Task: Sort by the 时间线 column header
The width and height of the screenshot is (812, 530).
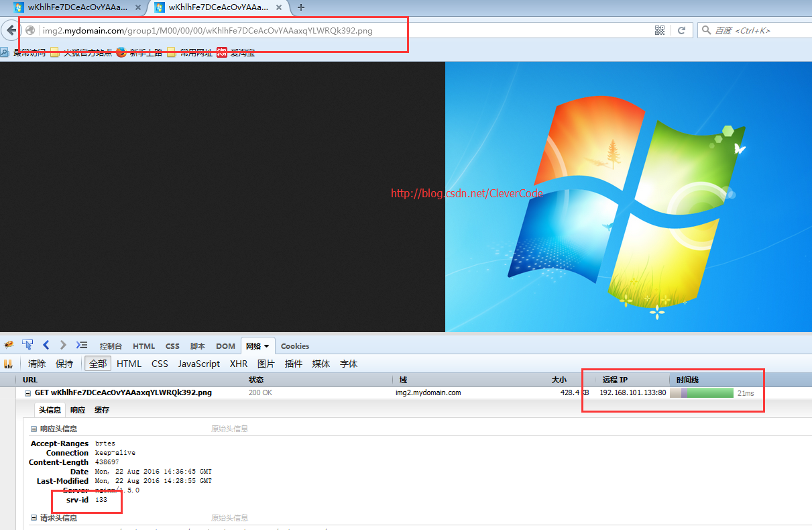Action: (x=740, y=380)
